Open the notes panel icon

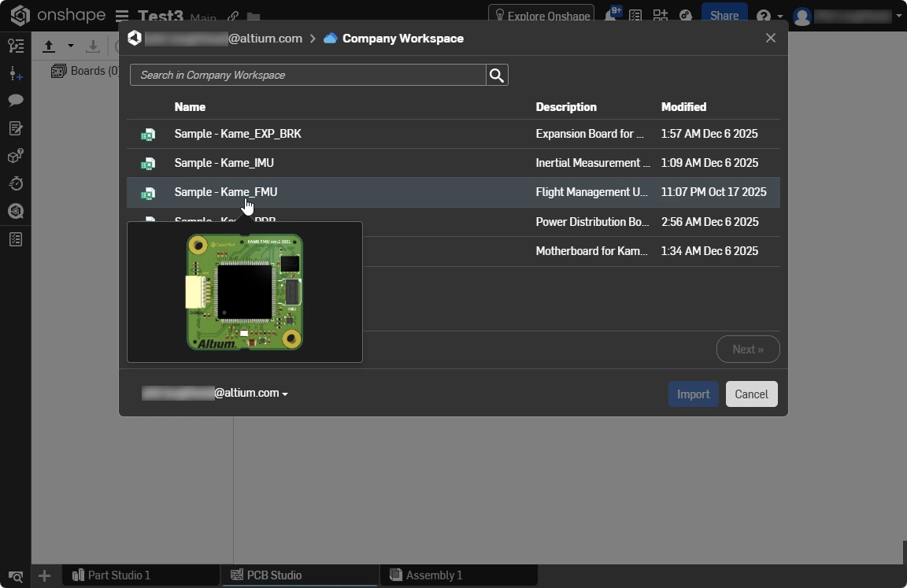click(x=16, y=128)
